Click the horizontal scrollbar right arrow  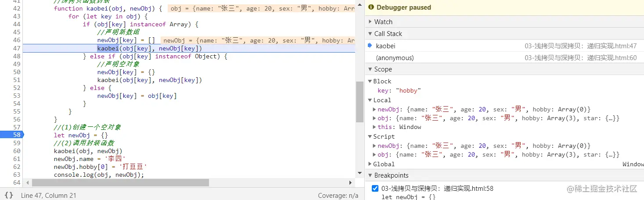(x=351, y=182)
